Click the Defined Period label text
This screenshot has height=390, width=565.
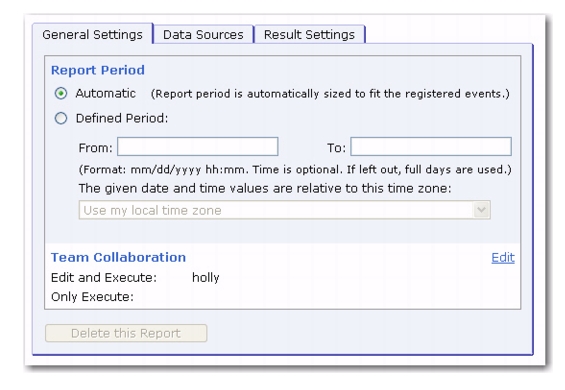122,118
